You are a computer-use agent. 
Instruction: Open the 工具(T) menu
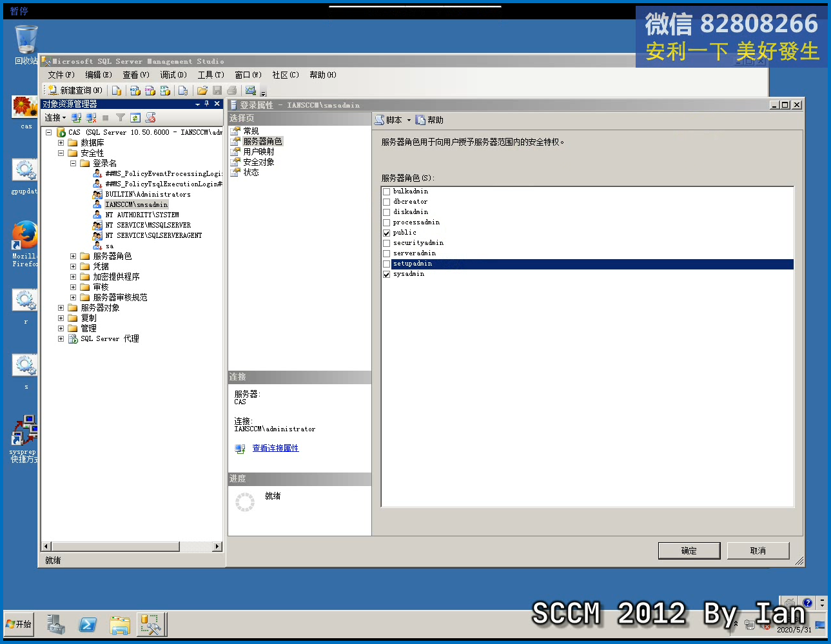click(x=211, y=75)
